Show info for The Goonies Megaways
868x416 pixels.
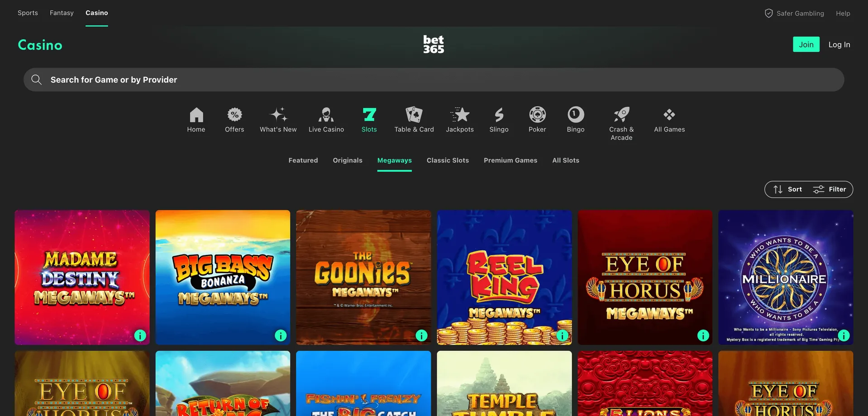click(x=421, y=336)
